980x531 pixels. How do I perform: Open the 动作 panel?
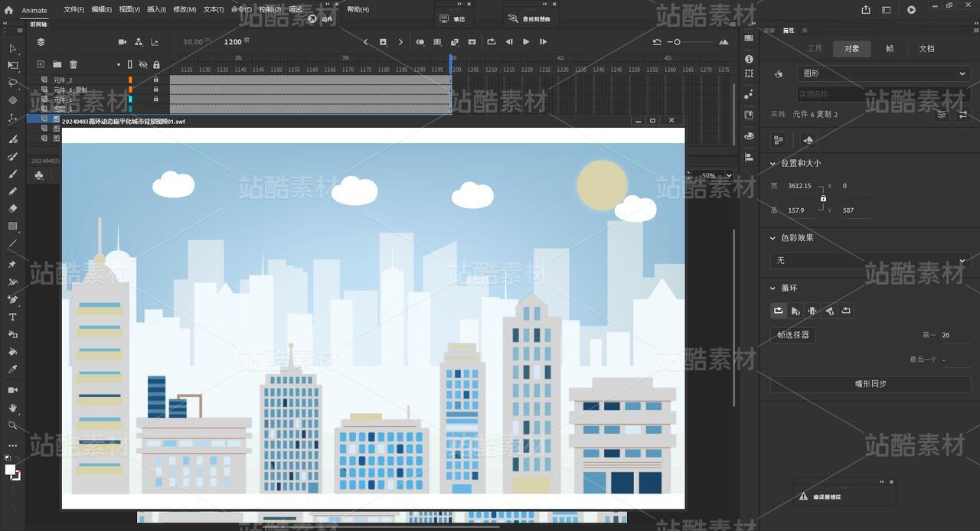[x=321, y=19]
